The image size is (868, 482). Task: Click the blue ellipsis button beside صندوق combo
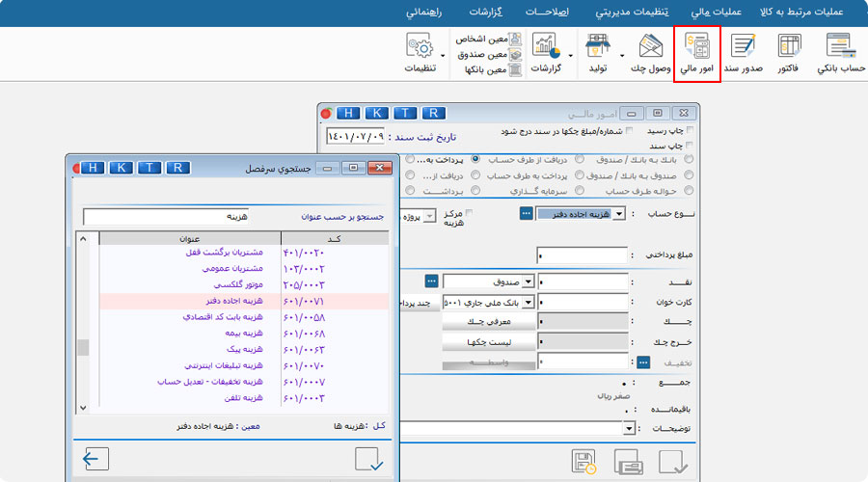pos(431,281)
